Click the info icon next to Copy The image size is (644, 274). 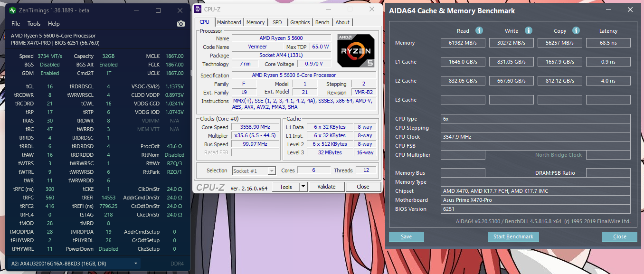click(576, 30)
